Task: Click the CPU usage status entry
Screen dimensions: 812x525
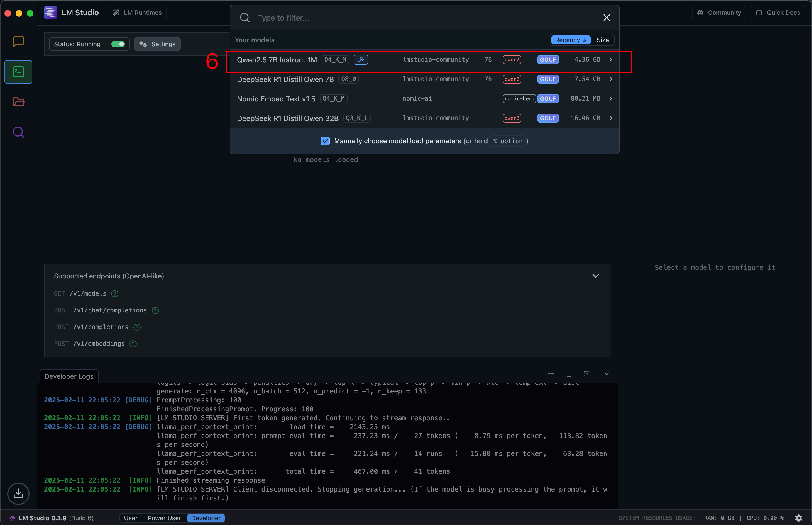Action: coord(765,518)
